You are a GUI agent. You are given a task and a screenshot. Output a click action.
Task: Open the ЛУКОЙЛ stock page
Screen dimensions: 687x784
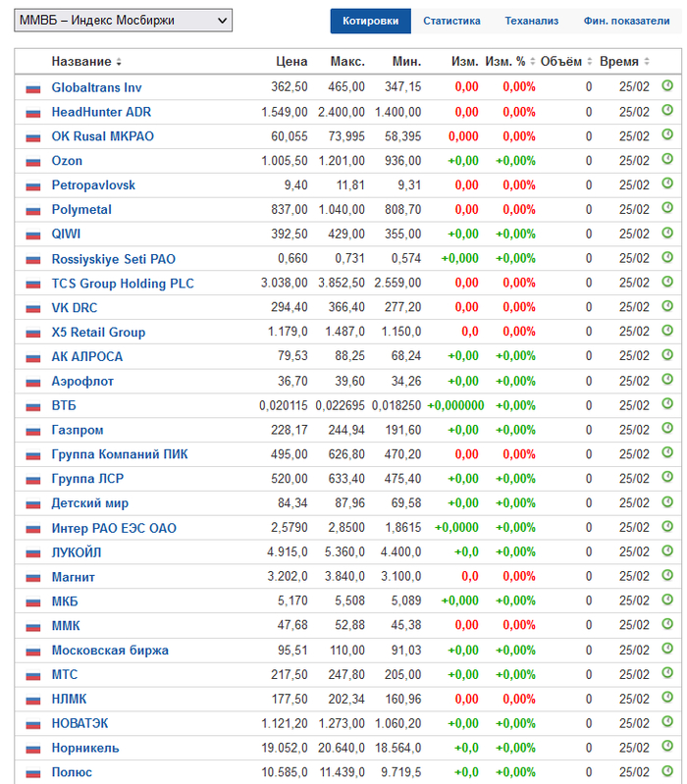tap(76, 552)
